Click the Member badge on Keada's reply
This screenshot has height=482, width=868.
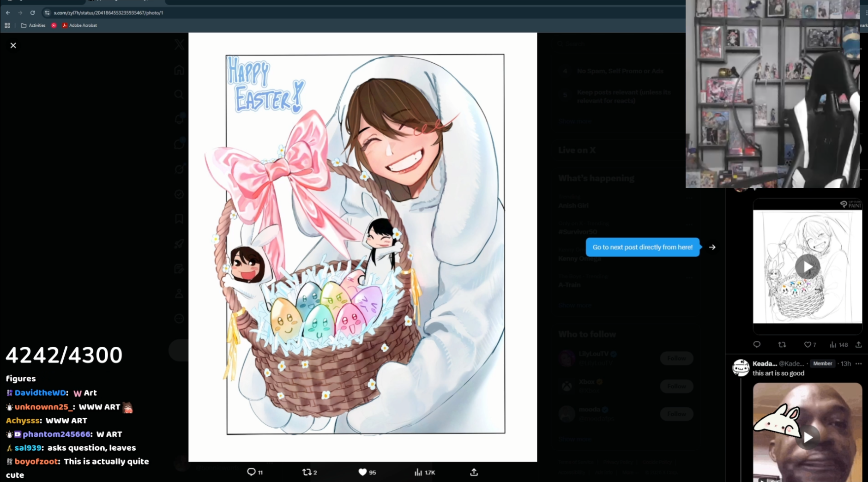pyautogui.click(x=823, y=363)
